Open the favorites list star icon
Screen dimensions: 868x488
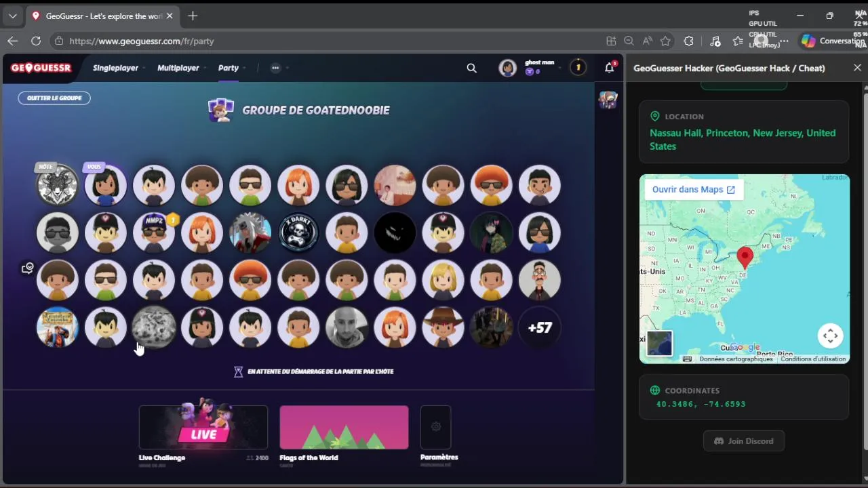[738, 41]
